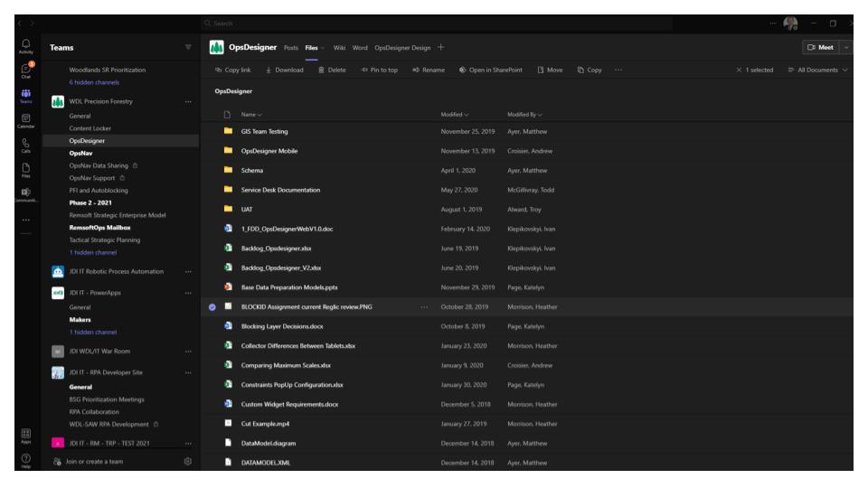The width and height of the screenshot is (868, 488).
Task: Click Join or create a team
Action: coord(94,462)
